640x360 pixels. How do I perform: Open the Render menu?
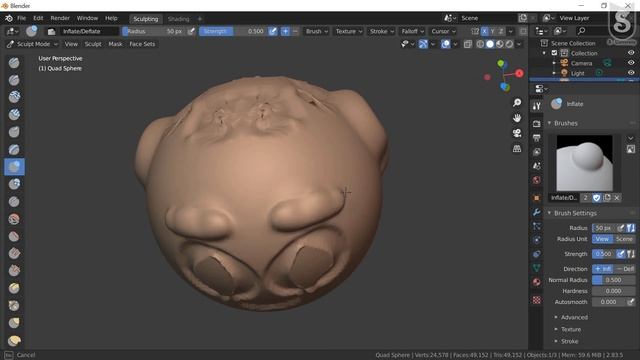(x=60, y=18)
